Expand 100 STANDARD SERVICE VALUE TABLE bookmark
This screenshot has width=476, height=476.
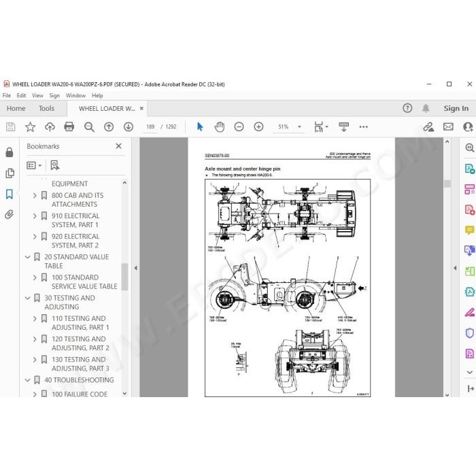(x=35, y=277)
